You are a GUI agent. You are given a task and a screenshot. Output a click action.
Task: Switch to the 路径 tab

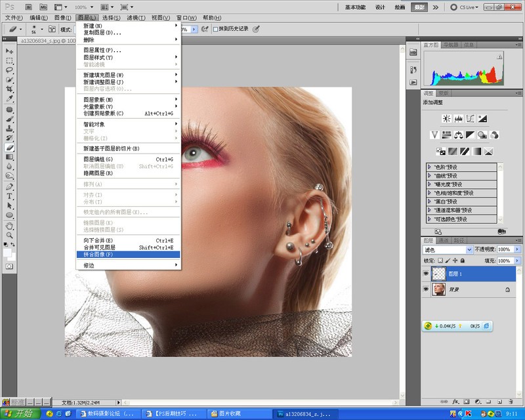(459, 240)
